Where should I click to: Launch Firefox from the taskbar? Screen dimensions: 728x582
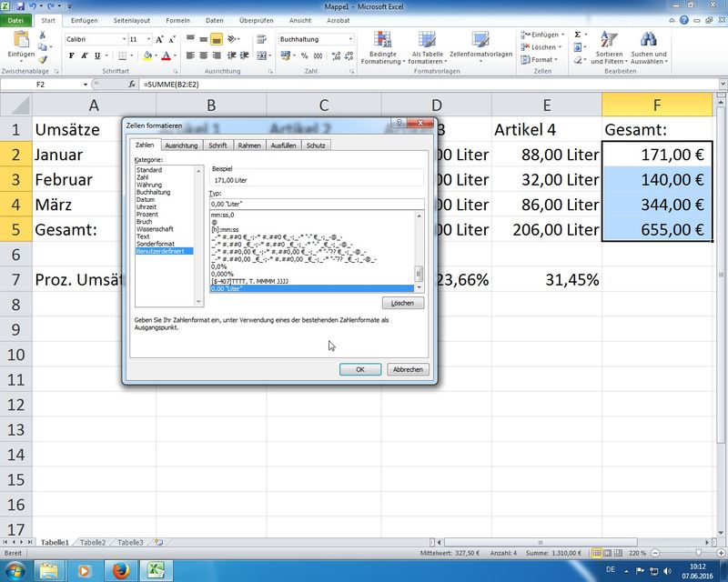coord(121,569)
